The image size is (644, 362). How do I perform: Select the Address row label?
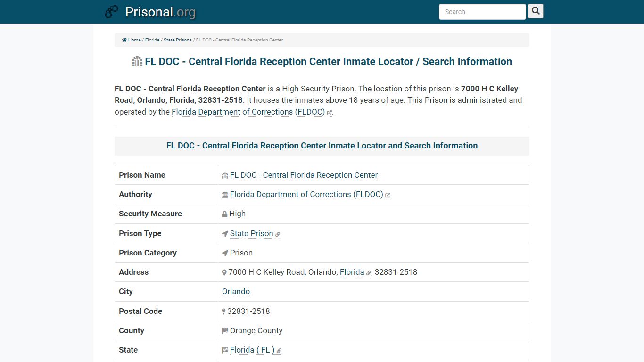click(x=133, y=272)
